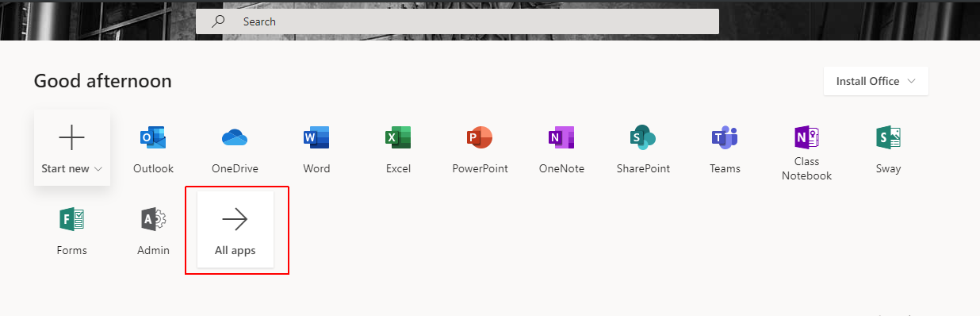The width and height of the screenshot is (980, 316).
Task: Launch Excel
Action: click(398, 148)
